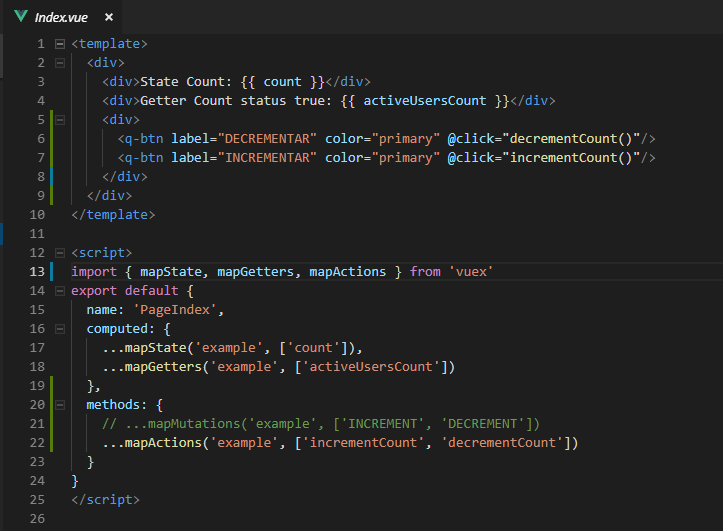This screenshot has height=531, width=723.
Task: Click line number 10 in the gutter
Action: pos(37,215)
